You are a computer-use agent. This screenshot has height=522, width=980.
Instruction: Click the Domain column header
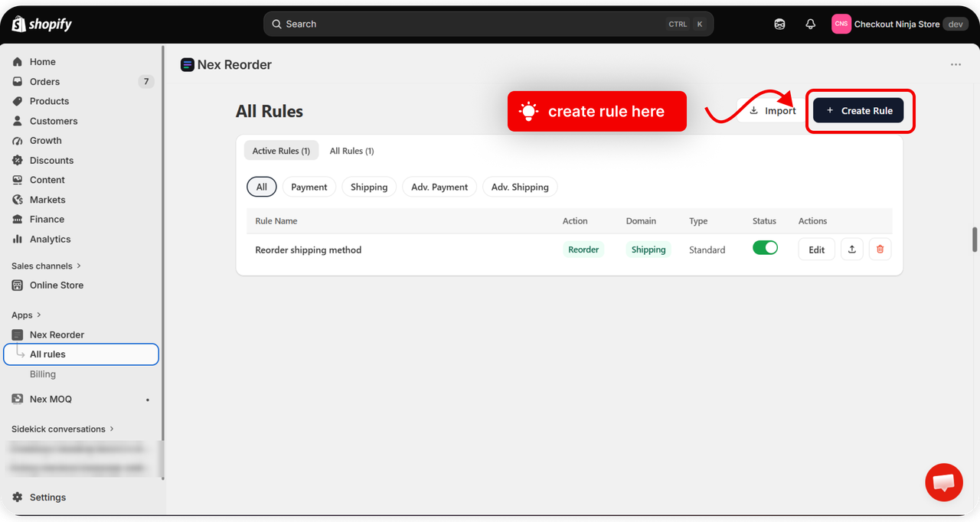coord(641,221)
